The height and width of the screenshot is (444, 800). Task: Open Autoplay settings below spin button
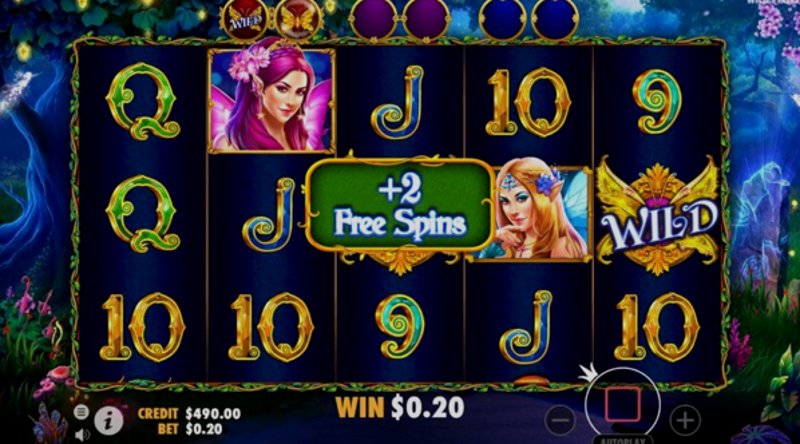click(x=622, y=440)
